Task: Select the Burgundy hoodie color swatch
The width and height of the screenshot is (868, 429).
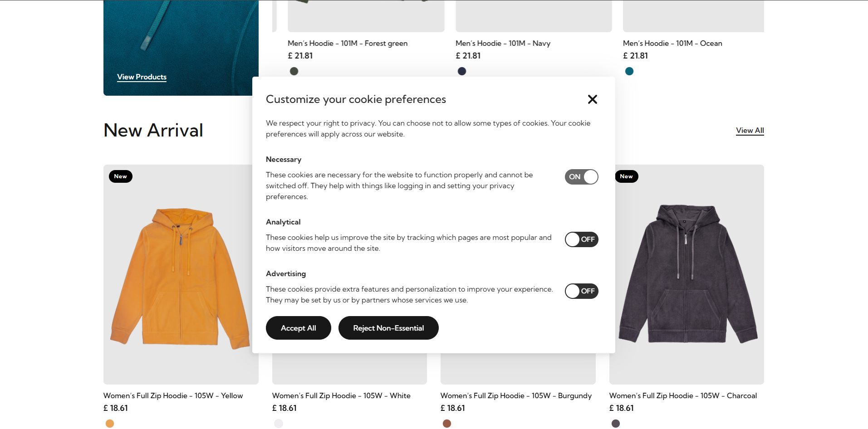Action: [447, 424]
